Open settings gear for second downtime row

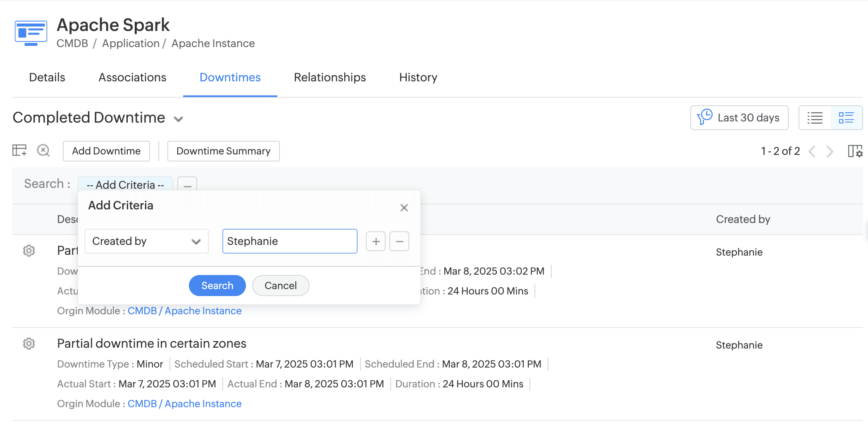pos(29,344)
